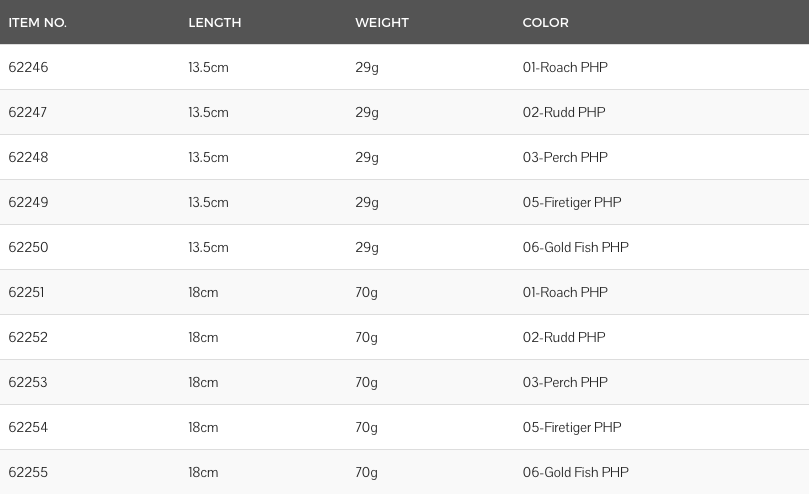Click 03-Perch PHP in row 62248
The height and width of the screenshot is (501, 810).
(x=565, y=157)
